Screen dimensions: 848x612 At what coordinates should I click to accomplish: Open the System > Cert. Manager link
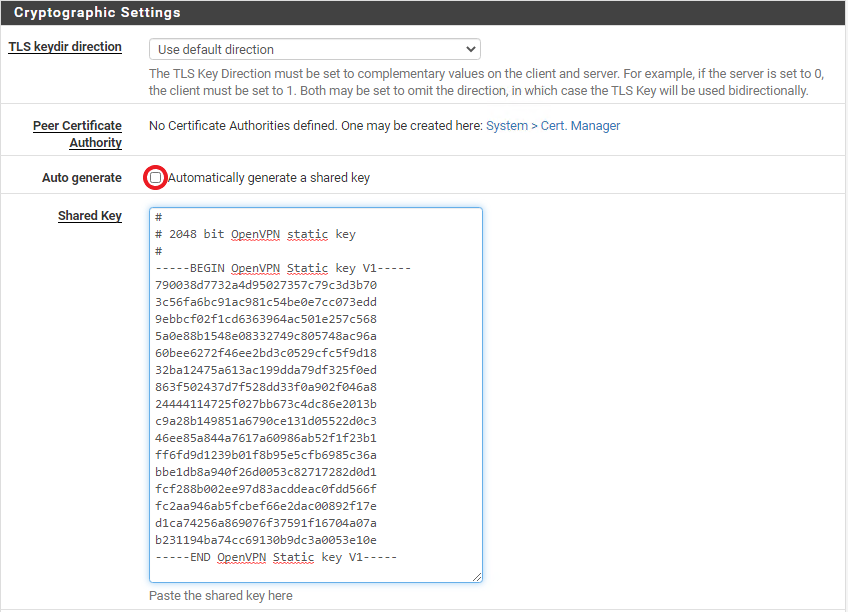[553, 125]
